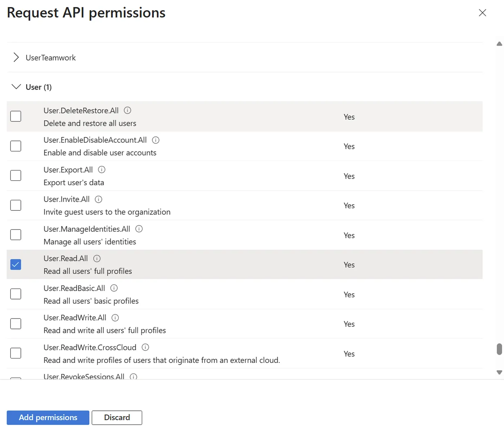This screenshot has height=432, width=504.
Task: Click the scrollbar down arrow
Action: [499, 372]
